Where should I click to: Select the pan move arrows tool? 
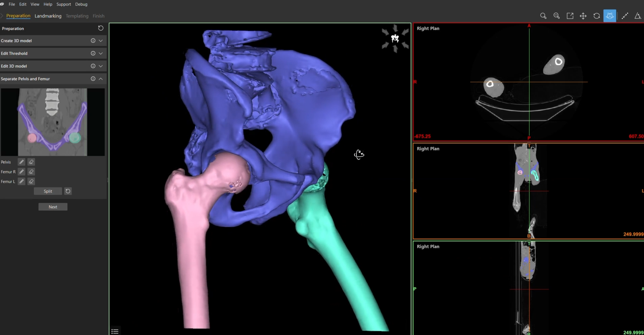pos(583,16)
